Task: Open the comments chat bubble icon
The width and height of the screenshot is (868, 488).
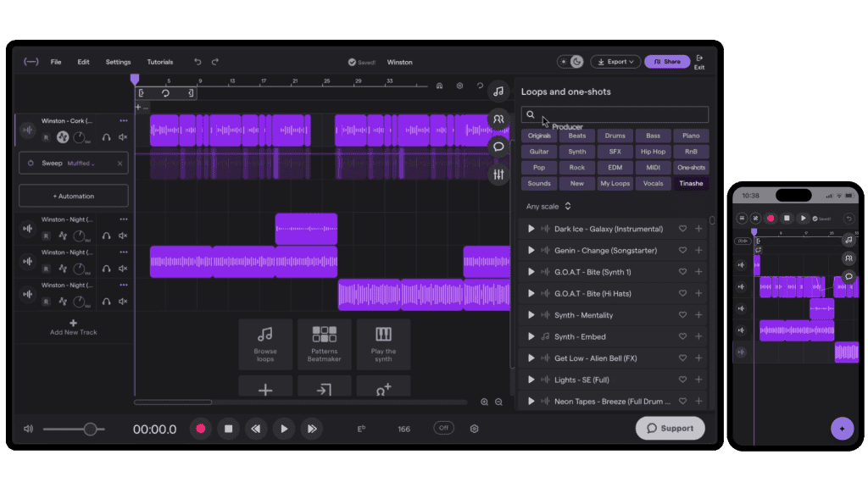Action: click(498, 147)
